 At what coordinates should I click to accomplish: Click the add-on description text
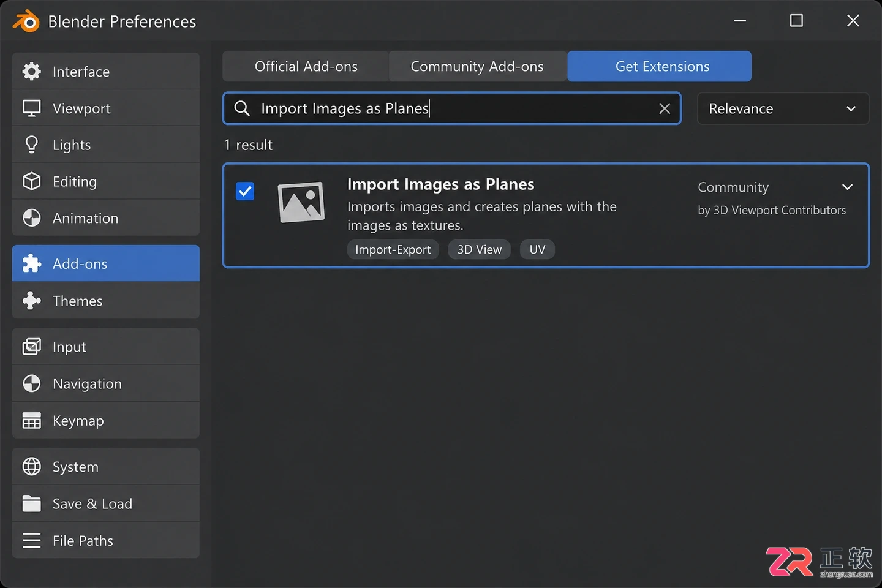tap(482, 216)
